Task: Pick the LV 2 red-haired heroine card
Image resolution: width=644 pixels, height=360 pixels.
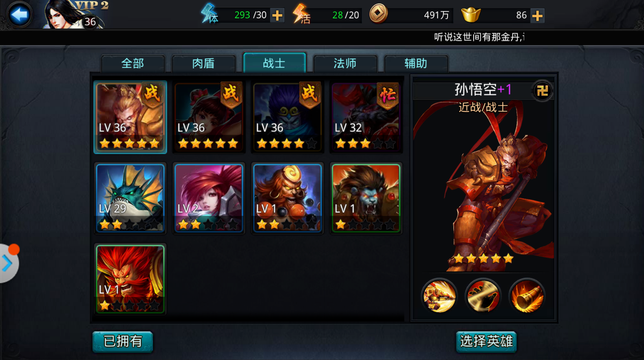Action: tap(209, 198)
